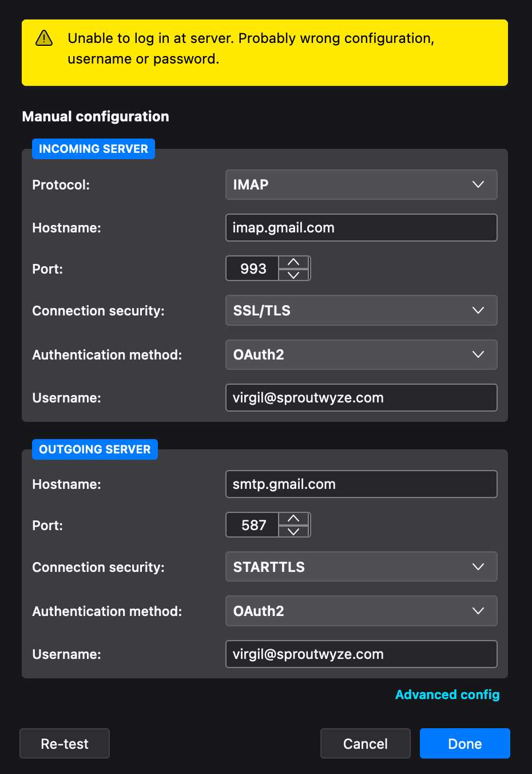Decrease the incoming server port number
532x774 pixels.
[x=293, y=275]
